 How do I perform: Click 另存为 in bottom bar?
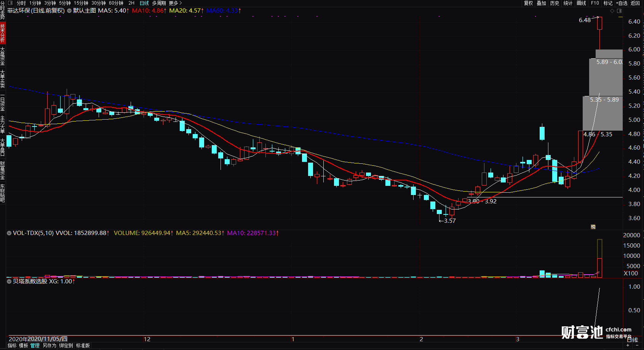point(50,346)
